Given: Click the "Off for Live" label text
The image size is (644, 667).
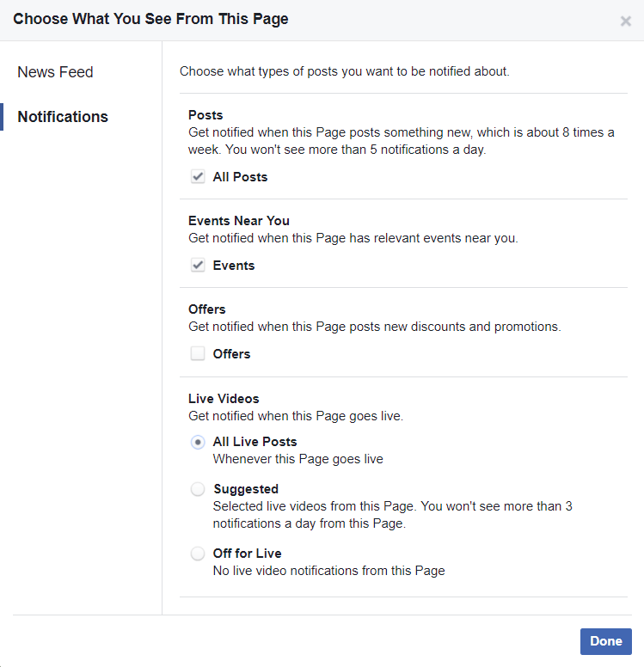Looking at the screenshot, I should click(247, 554).
